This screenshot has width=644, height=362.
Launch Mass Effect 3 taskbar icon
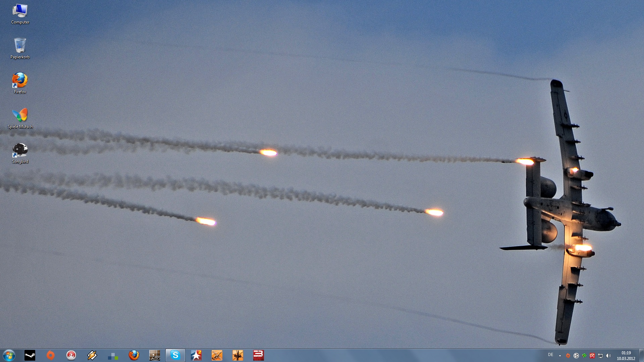pos(258,355)
